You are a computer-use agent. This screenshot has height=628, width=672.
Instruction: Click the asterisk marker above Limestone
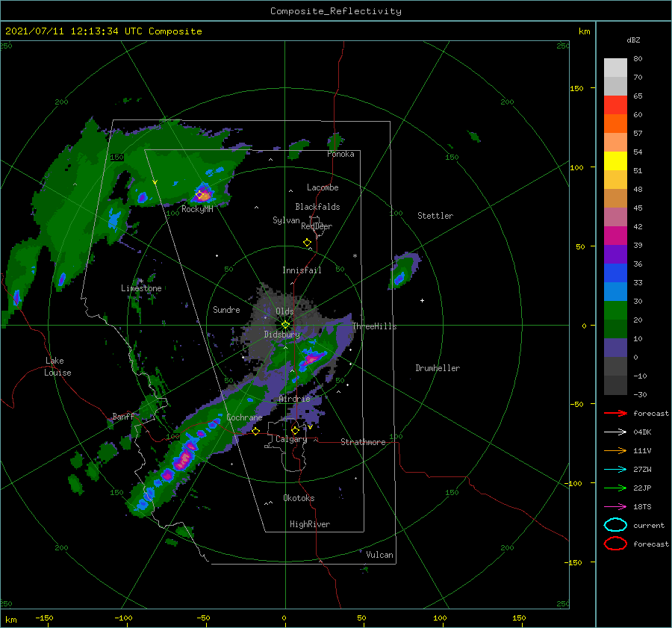[x=141, y=282]
